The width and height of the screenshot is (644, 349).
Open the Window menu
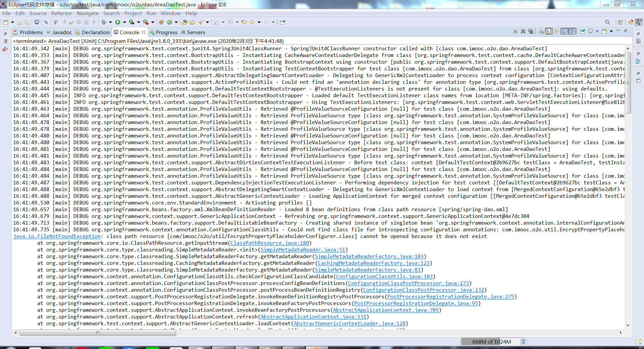pos(171,13)
